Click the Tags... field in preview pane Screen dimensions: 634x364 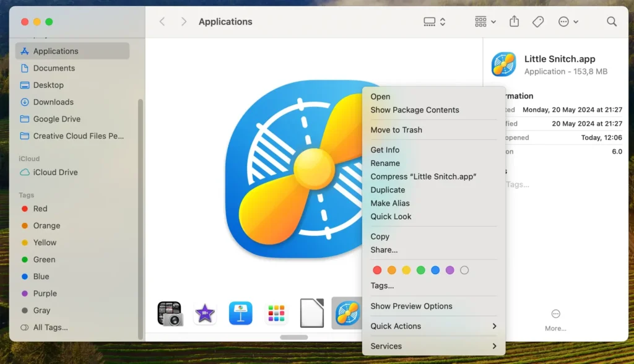click(x=517, y=184)
